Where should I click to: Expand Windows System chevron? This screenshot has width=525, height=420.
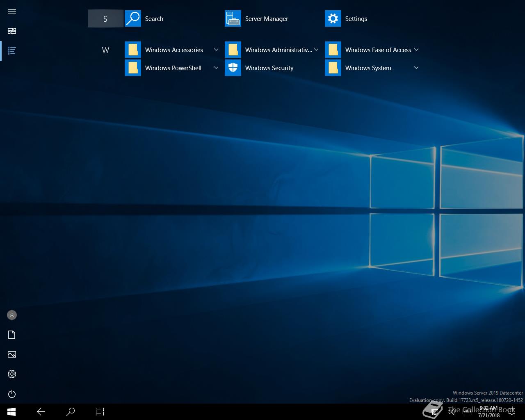(416, 68)
